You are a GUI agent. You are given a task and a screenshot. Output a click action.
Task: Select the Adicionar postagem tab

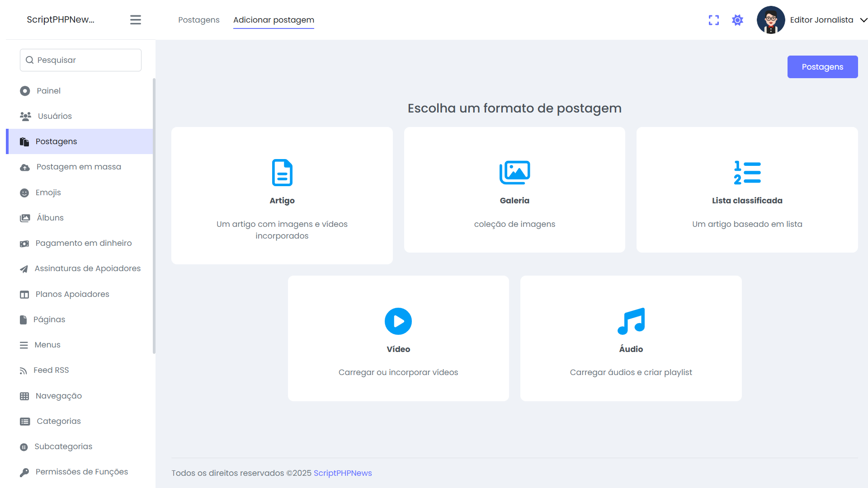[274, 20]
